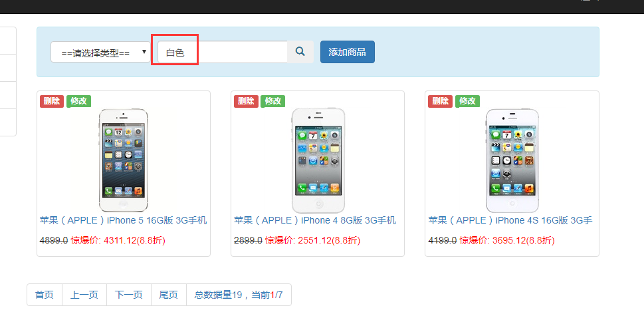Open the iPhone 5 product image
Viewport: 644px width, 326px height.
[123, 160]
